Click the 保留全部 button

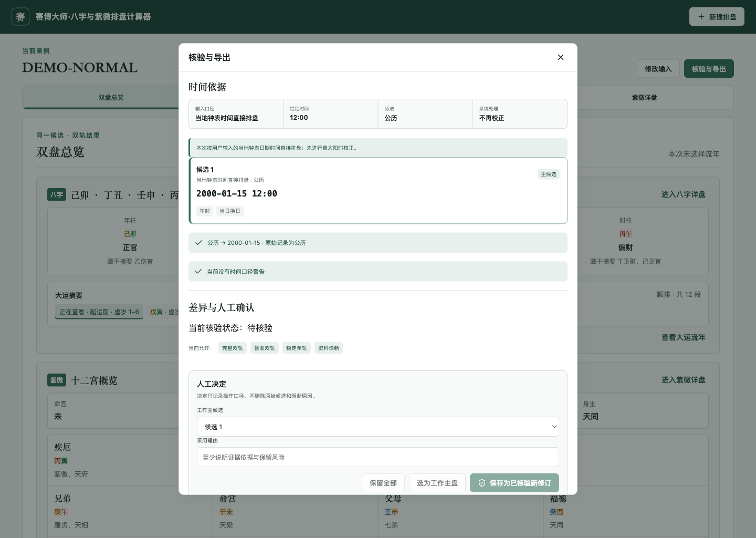click(383, 483)
